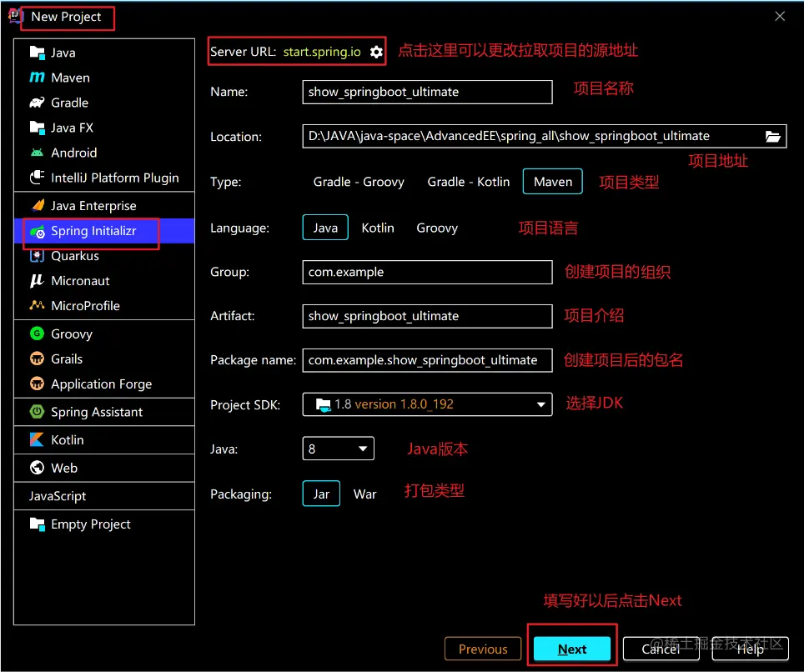The height and width of the screenshot is (672, 804).
Task: Close the New Project dialog
Action: (x=780, y=17)
